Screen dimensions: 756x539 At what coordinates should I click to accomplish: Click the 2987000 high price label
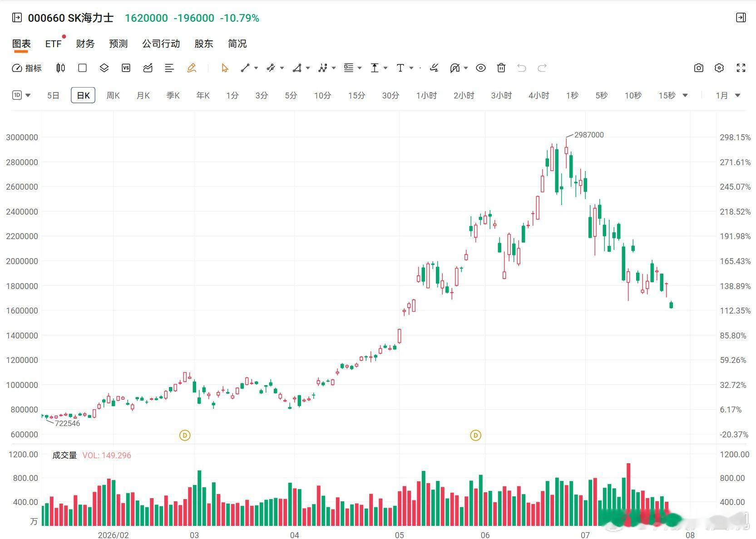click(589, 135)
